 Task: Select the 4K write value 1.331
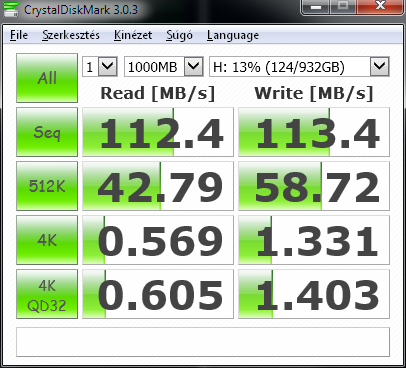click(314, 240)
